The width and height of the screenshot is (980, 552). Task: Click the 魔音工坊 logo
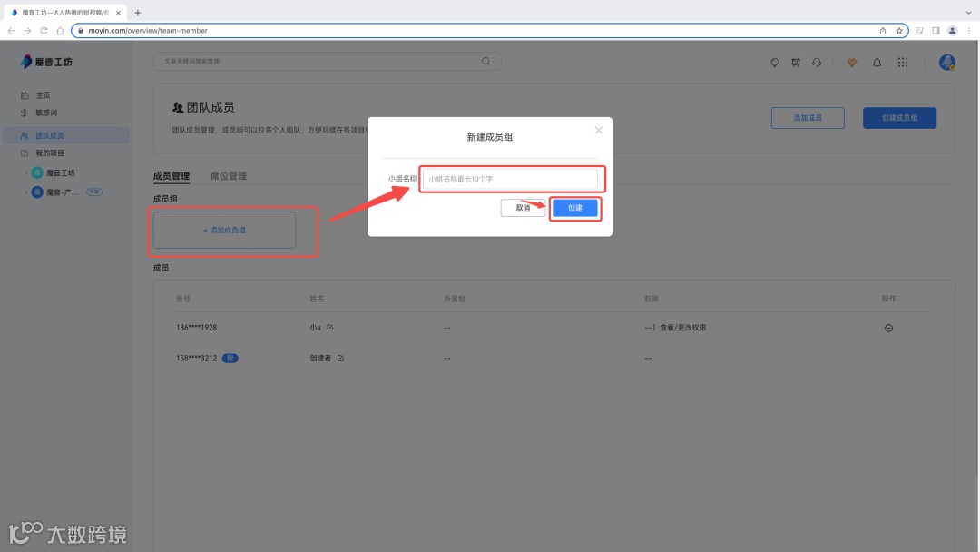coord(47,61)
